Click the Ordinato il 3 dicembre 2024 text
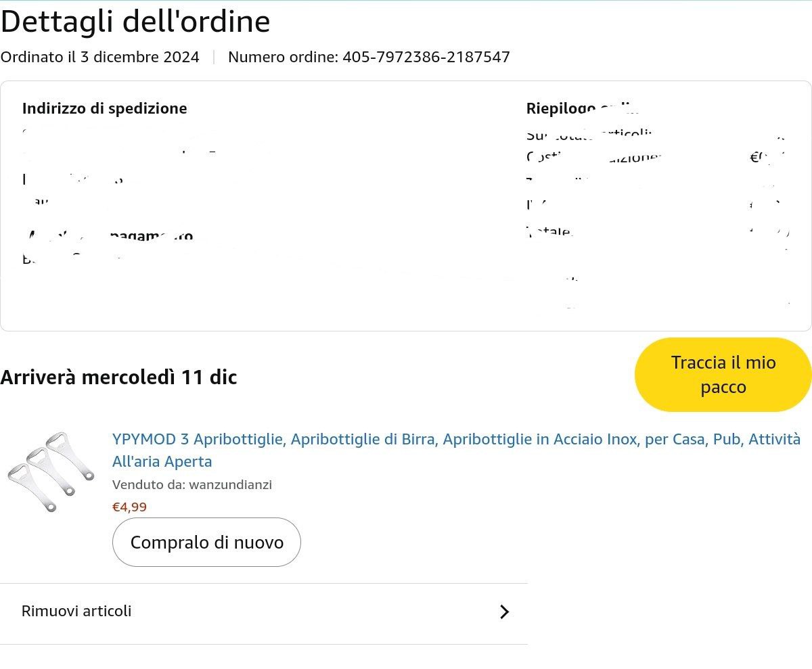 [99, 57]
